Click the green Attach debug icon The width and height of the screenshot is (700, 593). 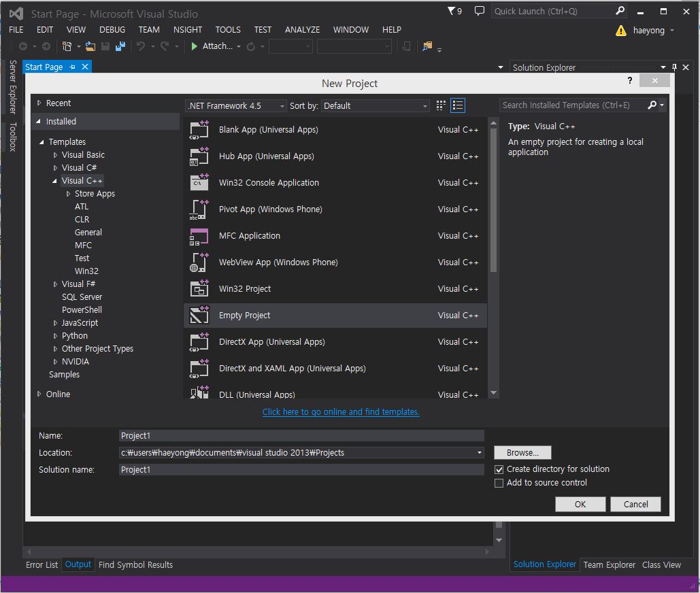(x=194, y=46)
